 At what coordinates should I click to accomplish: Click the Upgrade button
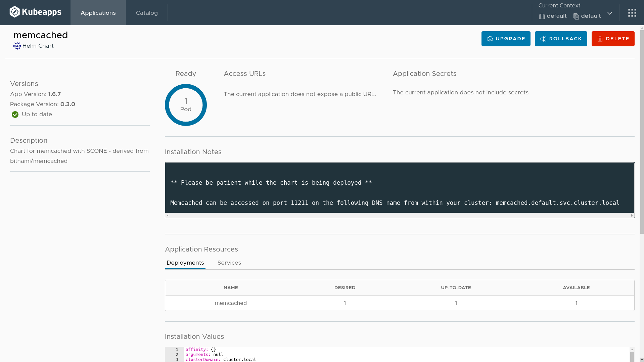(x=506, y=39)
